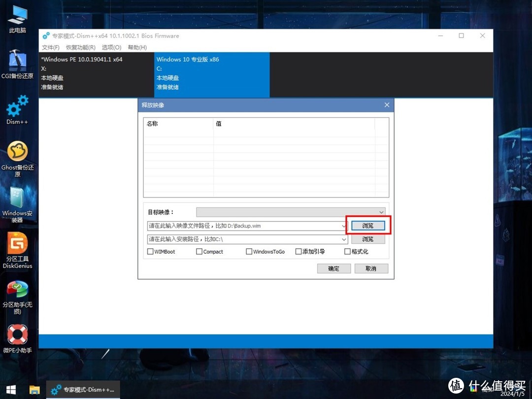Select the 专家模式-Dism++ taskbar entry
Screen dimensions: 532x399
tap(83, 390)
